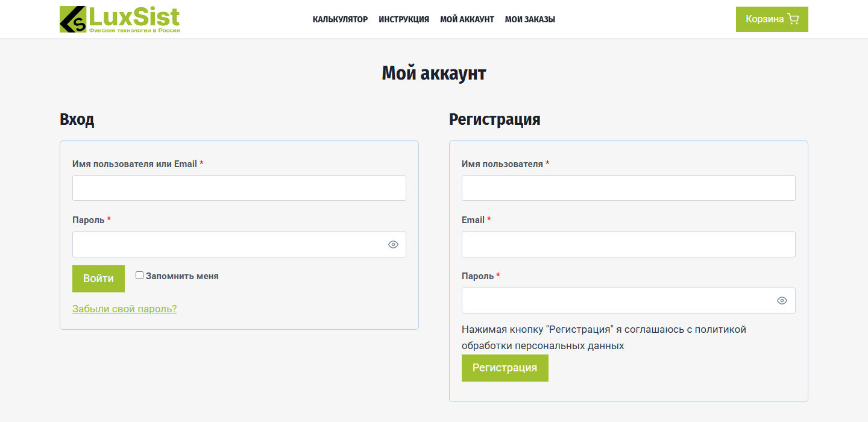This screenshot has height=422, width=868.
Task: Select the registration Имя пользователя field
Action: pos(629,188)
